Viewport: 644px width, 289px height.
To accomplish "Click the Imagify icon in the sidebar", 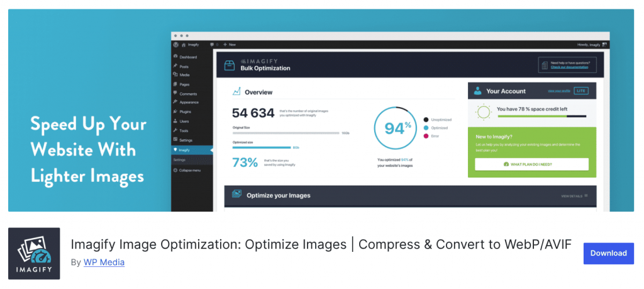I will (x=175, y=150).
